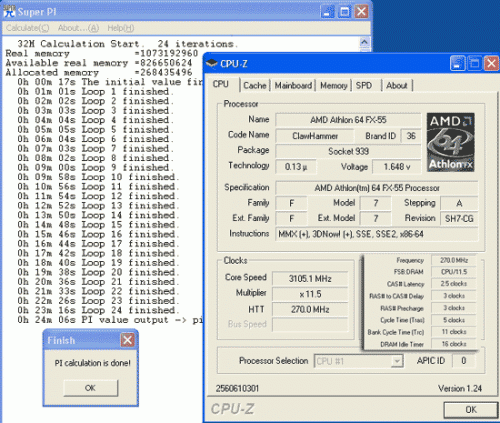Click the Stepping value A
Image resolution: width=500 pixels, height=423 pixels.
(x=459, y=203)
